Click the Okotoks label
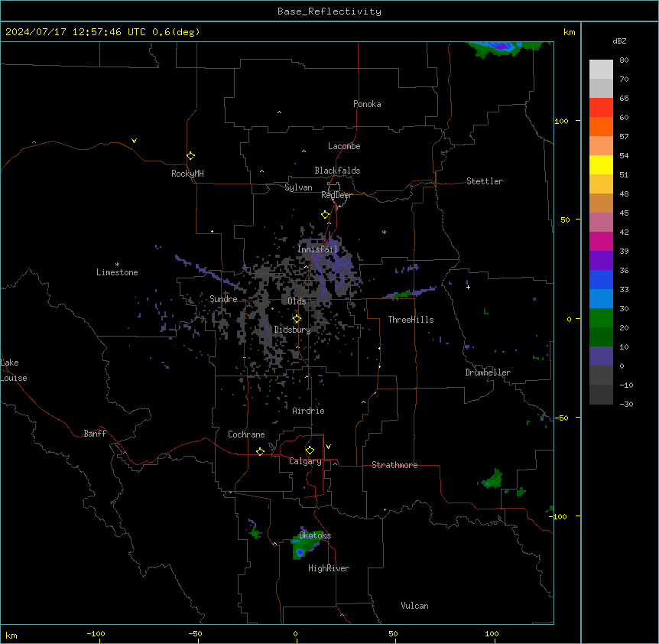This screenshot has width=659, height=644. tap(315, 535)
